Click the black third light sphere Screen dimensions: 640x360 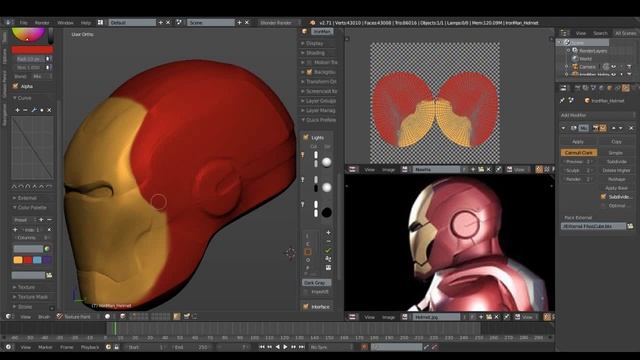point(327,213)
